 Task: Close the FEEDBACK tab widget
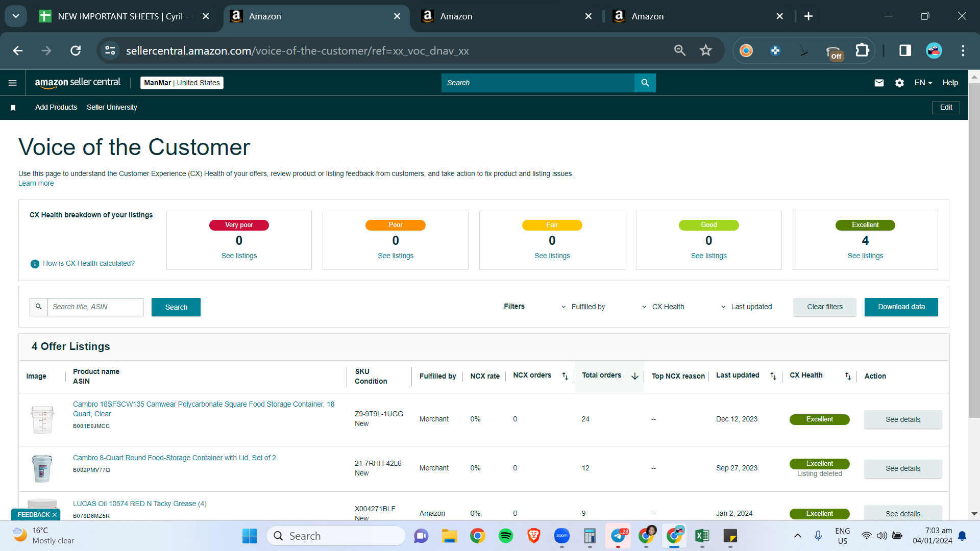55,515
